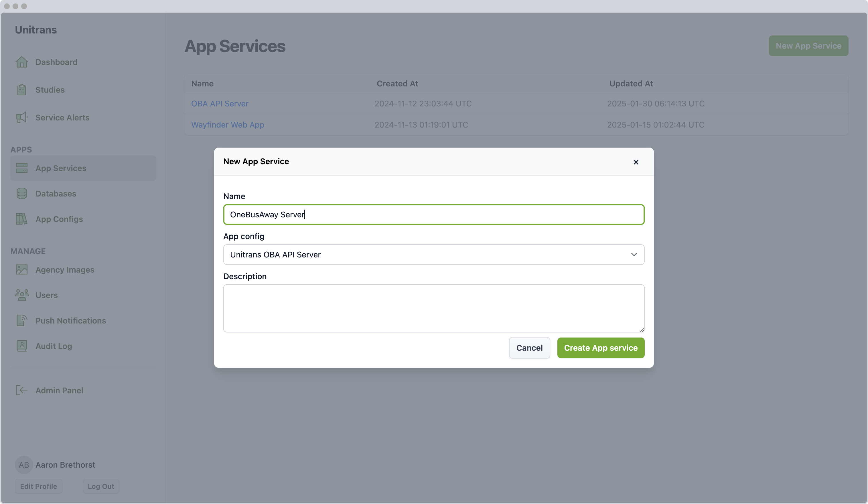The width and height of the screenshot is (868, 504).
Task: Click the Service Alerts megaphone icon
Action: 22,118
